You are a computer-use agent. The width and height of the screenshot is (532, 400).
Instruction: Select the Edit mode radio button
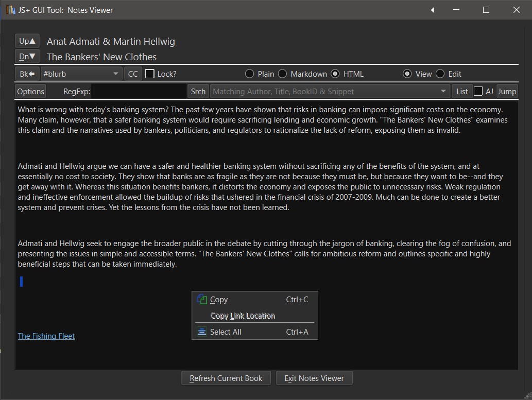pos(440,74)
